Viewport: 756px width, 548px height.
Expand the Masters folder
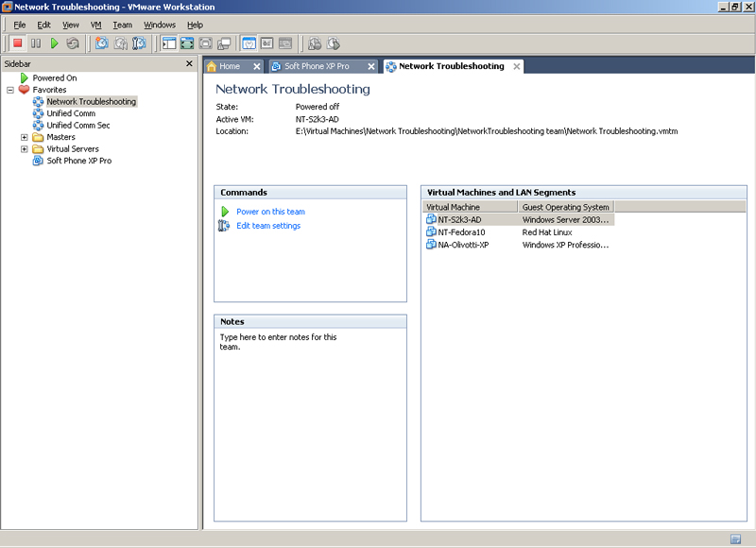tap(25, 137)
